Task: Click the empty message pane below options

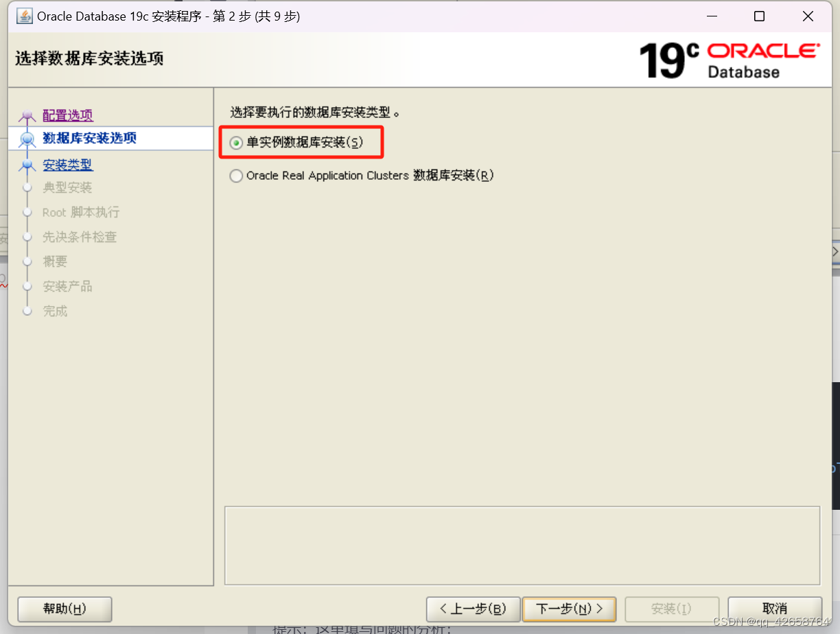Action: point(522,545)
